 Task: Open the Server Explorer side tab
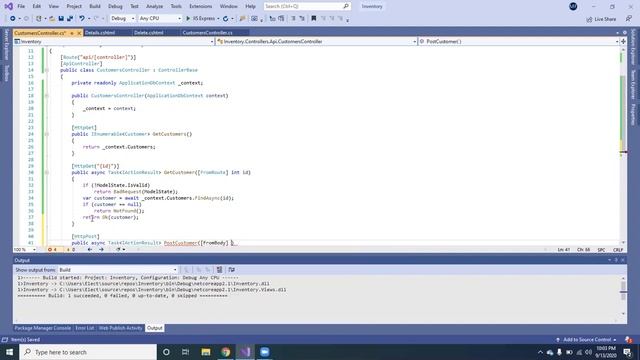[6, 45]
